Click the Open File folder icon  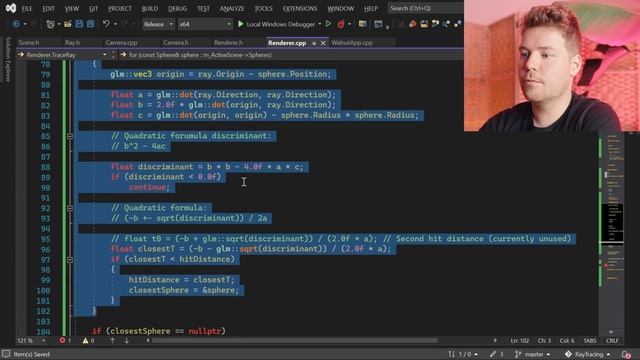pos(68,24)
